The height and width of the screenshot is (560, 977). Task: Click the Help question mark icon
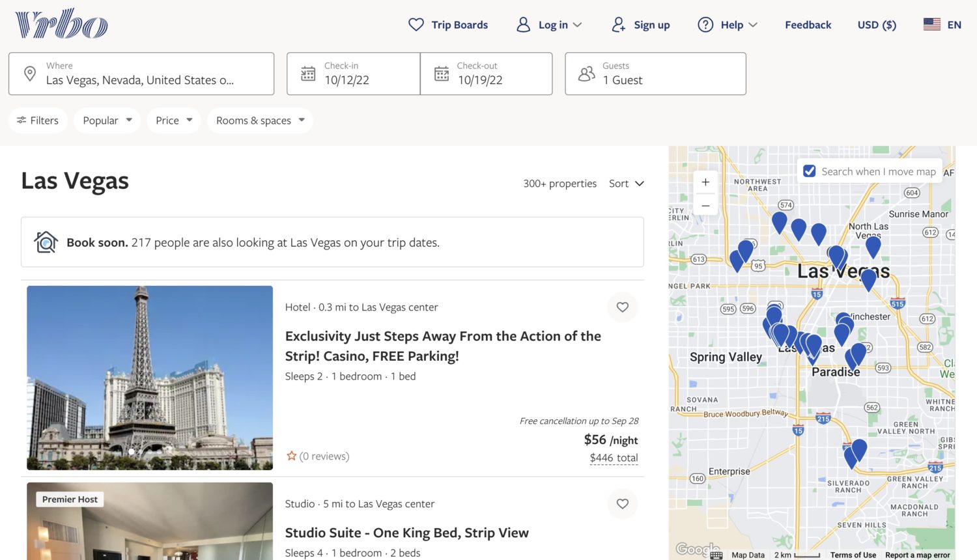pos(705,24)
